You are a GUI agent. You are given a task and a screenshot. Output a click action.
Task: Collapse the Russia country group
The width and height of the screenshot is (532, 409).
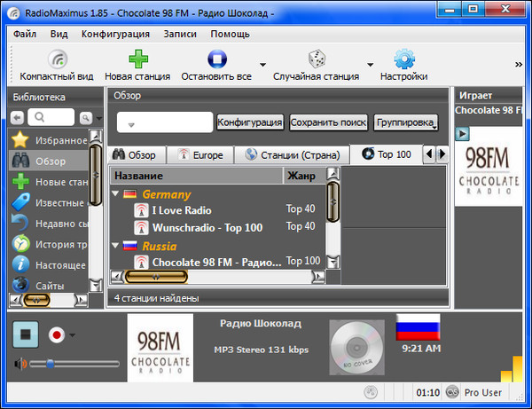click(116, 246)
